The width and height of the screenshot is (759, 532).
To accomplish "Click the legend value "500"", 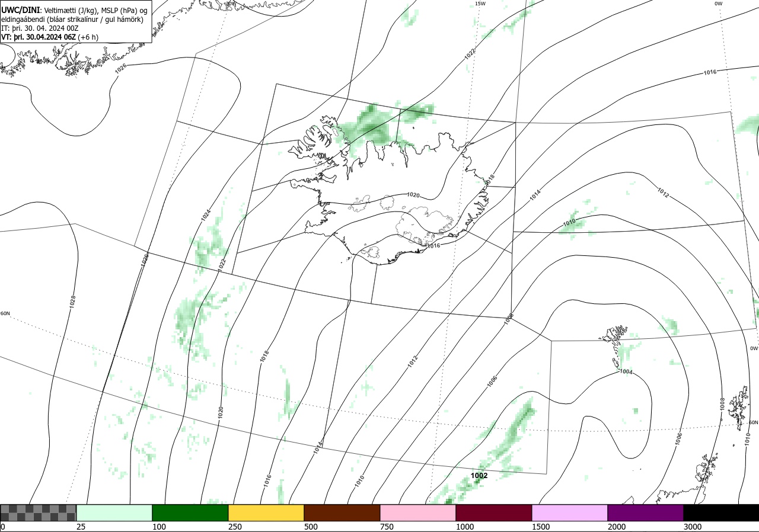I will [311, 527].
